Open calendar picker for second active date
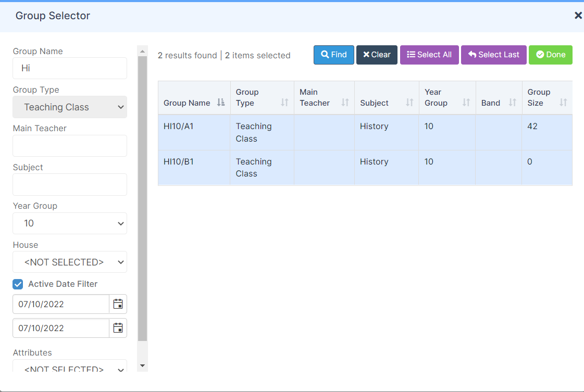The image size is (584, 392). click(118, 328)
